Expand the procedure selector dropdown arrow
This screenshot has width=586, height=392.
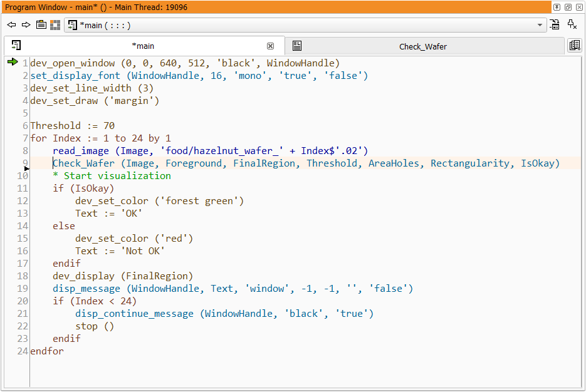click(540, 26)
